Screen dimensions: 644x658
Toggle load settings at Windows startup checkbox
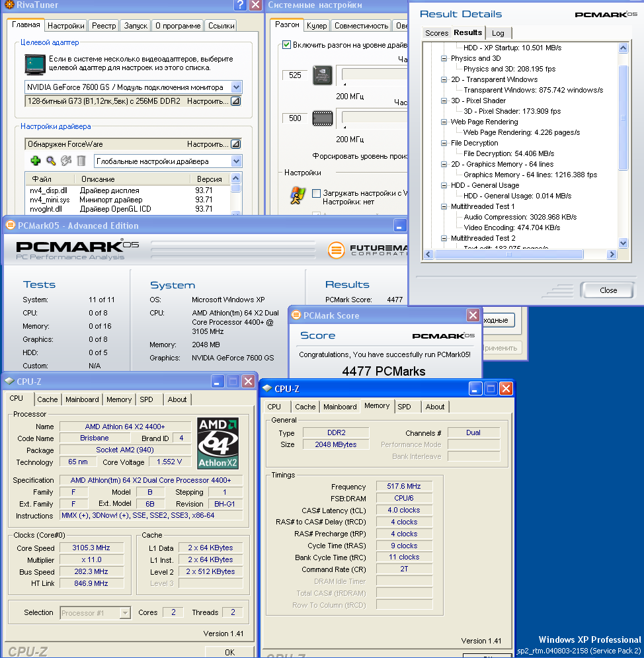tap(316, 193)
